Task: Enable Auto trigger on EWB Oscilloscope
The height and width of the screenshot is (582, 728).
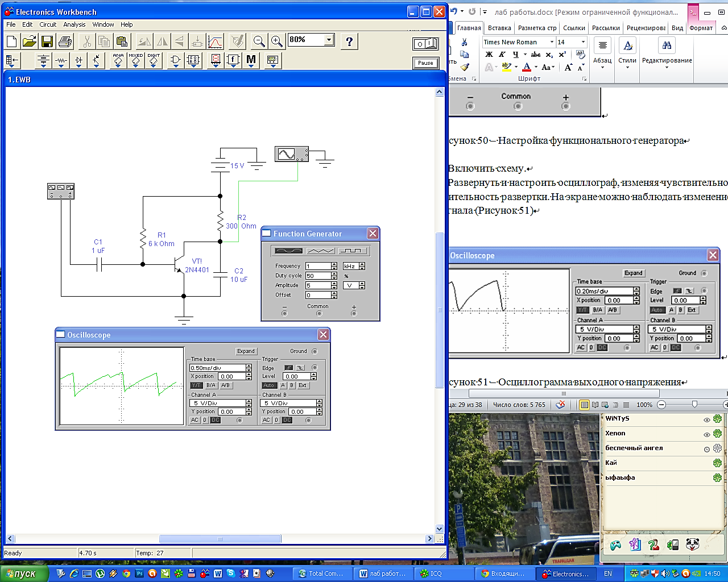Action: pyautogui.click(x=269, y=385)
